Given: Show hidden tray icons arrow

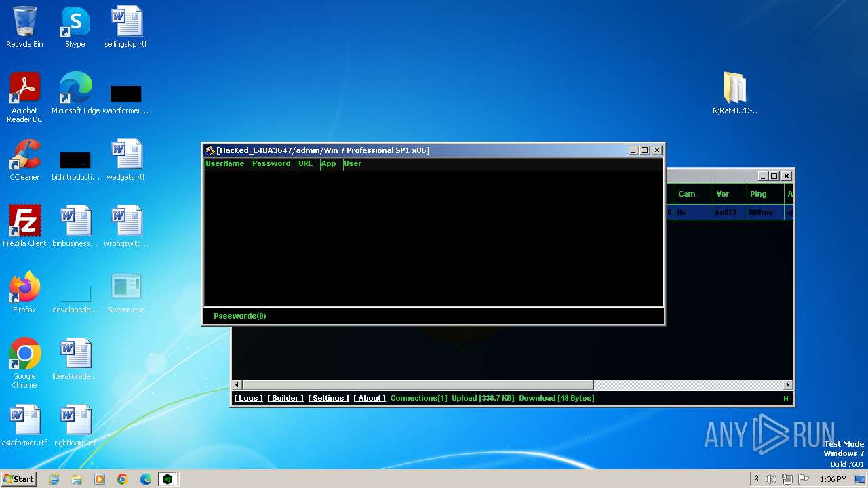Looking at the screenshot, I should coord(756,479).
